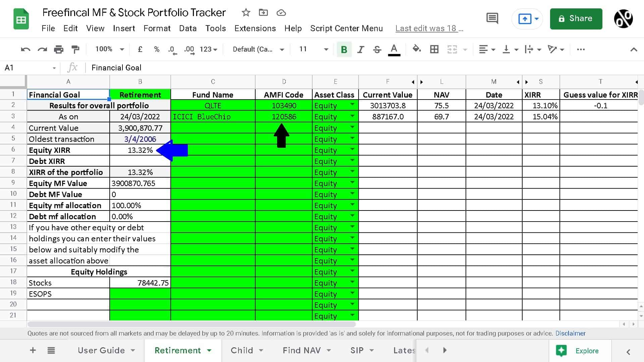Image resolution: width=644 pixels, height=362 pixels.
Task: Click the Share button
Action: point(576,19)
